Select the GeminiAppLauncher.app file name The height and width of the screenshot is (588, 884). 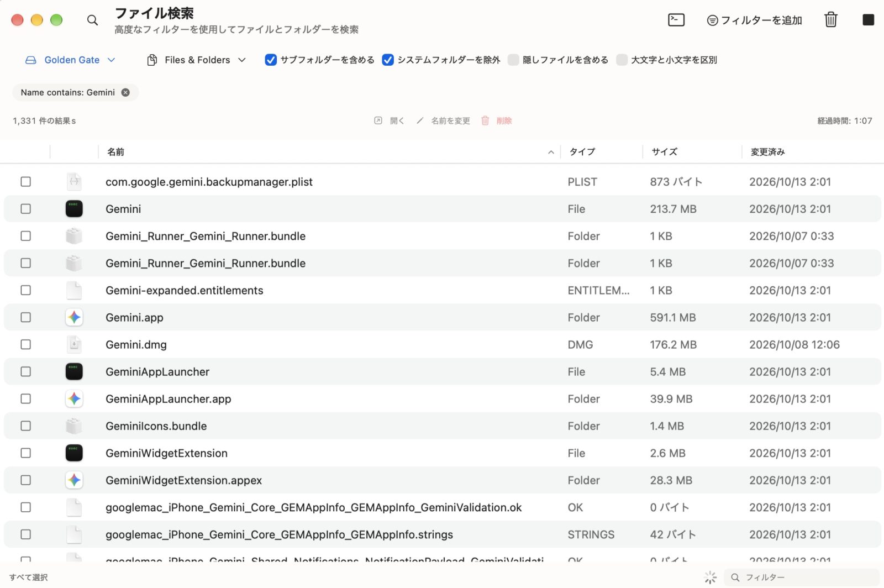click(x=169, y=398)
